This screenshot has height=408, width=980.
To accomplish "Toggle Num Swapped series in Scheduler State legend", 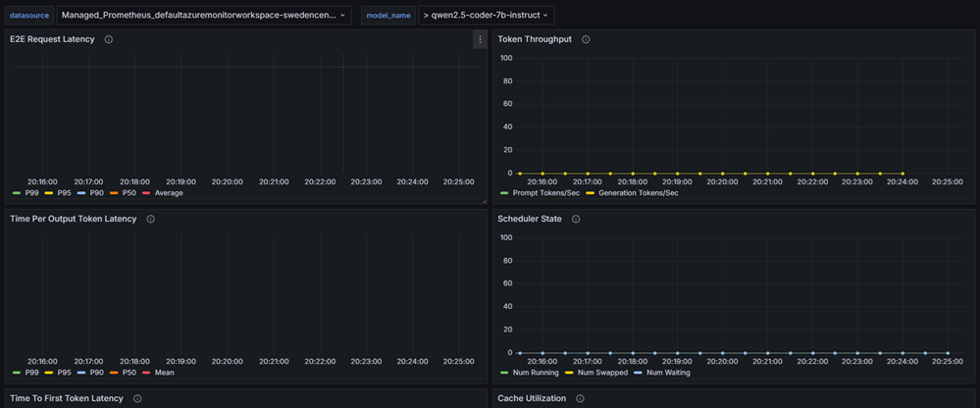I will pyautogui.click(x=602, y=373).
